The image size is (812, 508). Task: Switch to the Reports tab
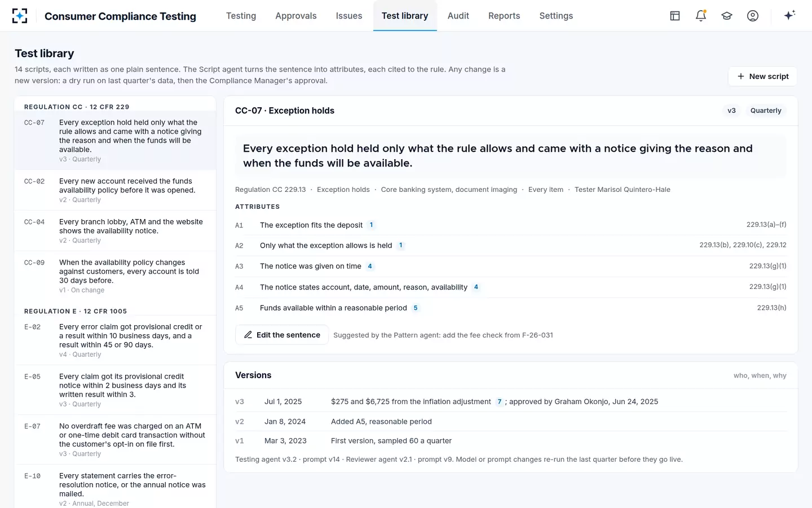tap(504, 16)
